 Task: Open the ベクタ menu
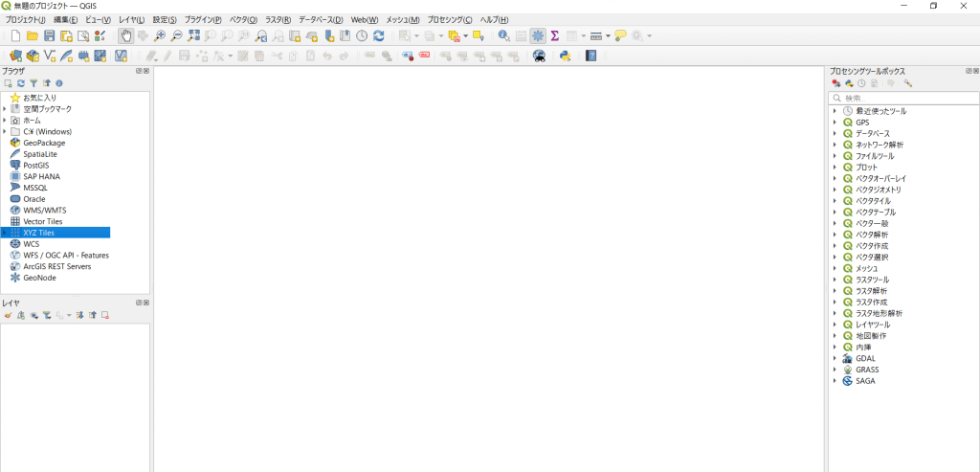click(243, 20)
